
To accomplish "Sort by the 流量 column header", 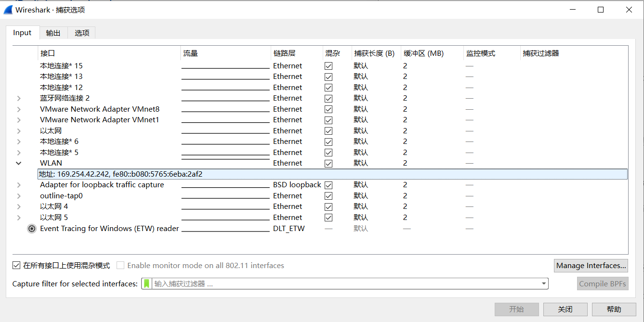I will [226, 53].
